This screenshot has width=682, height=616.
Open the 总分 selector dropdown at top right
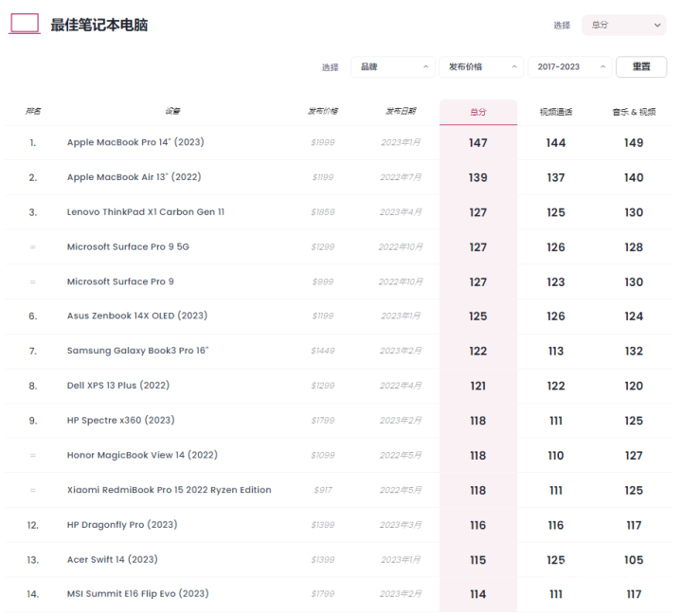623,26
